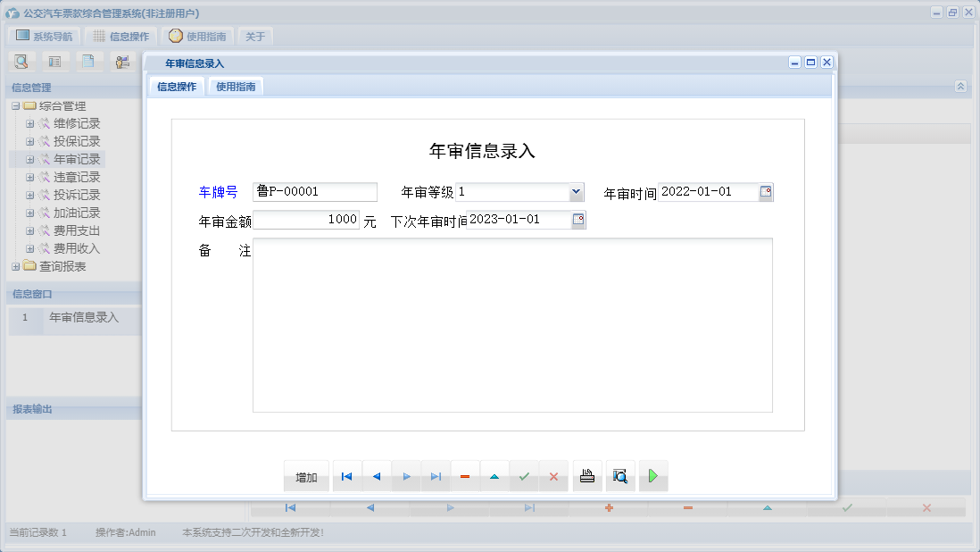Open the 年审时间 date picker

pos(766,191)
